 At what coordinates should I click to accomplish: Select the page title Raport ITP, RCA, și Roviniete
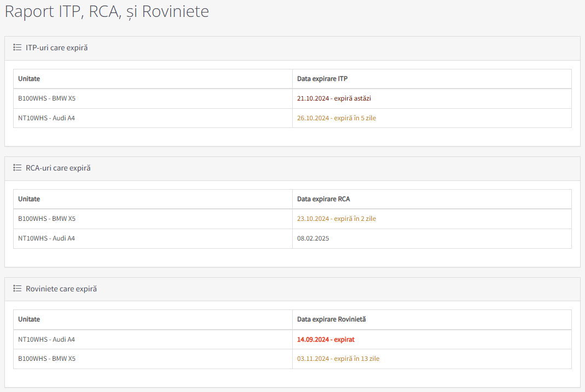coord(107,11)
